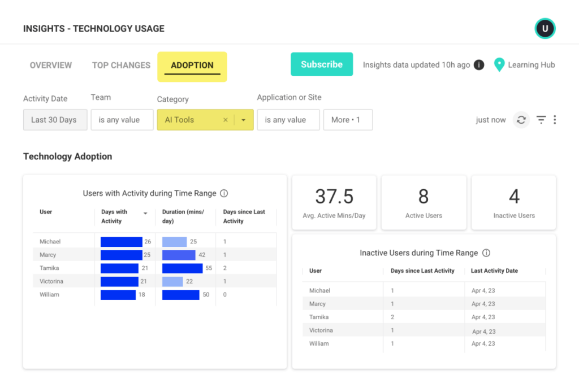Viewport: 579px width, 392px height.
Task: Remove AI Tools filter via its × icon
Action: pos(226,120)
